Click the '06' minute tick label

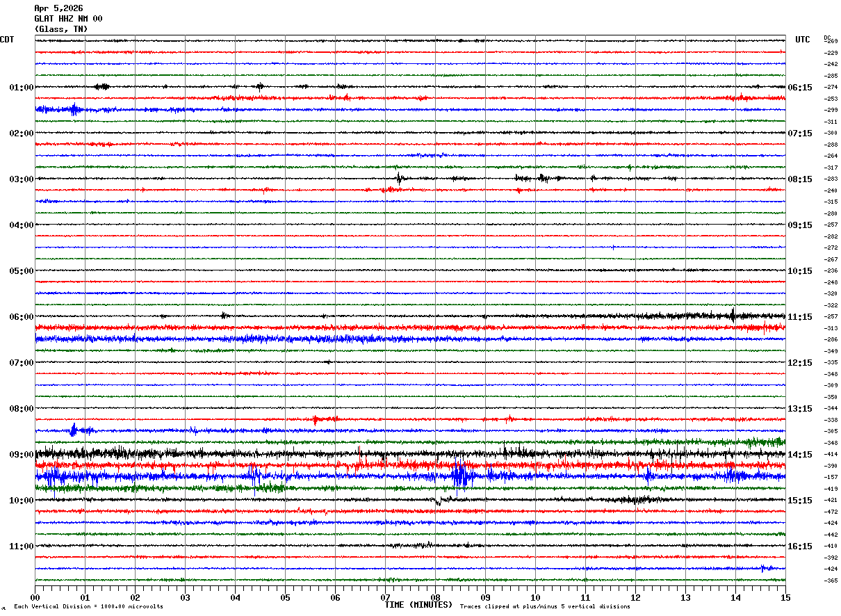(335, 597)
